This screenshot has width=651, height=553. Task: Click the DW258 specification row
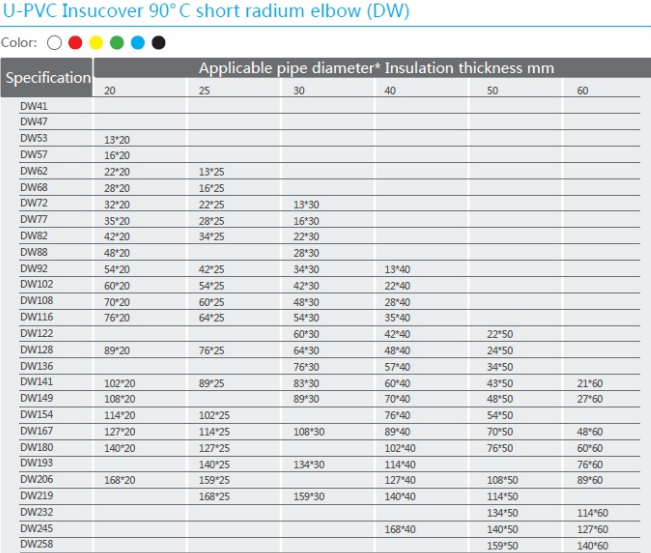point(36,545)
